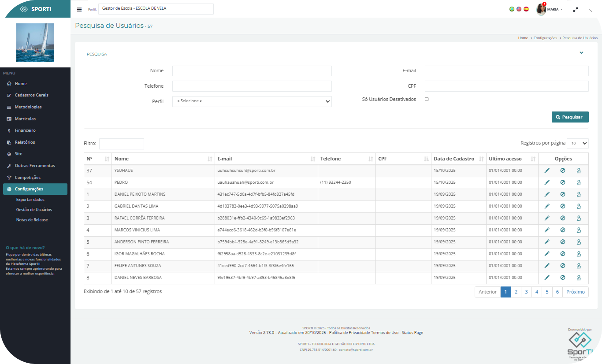Click the Filtro input field
The width and height of the screenshot is (602, 364).
point(122,144)
